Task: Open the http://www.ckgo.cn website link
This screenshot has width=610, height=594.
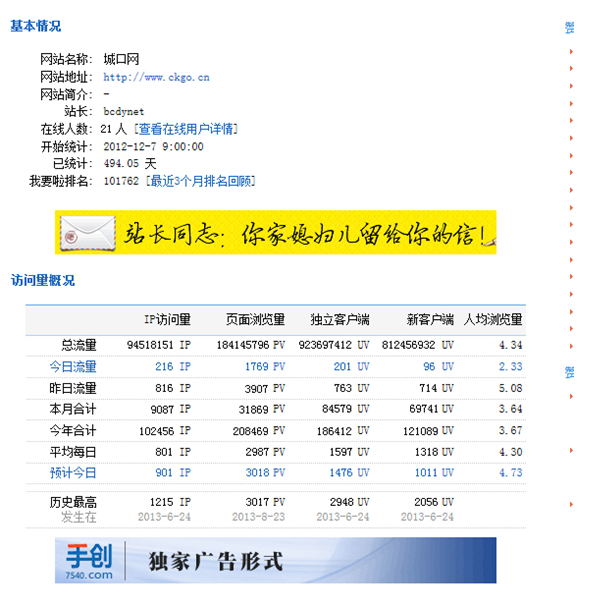Action: tap(156, 77)
